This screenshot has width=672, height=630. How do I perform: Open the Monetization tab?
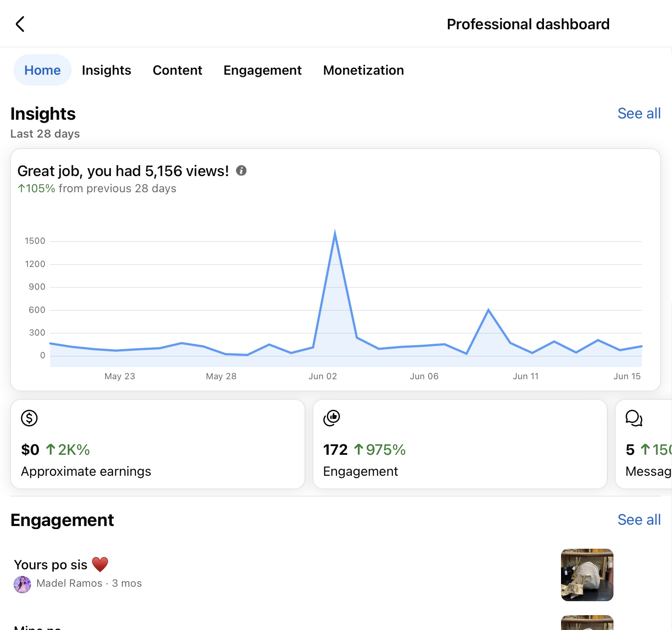(363, 70)
